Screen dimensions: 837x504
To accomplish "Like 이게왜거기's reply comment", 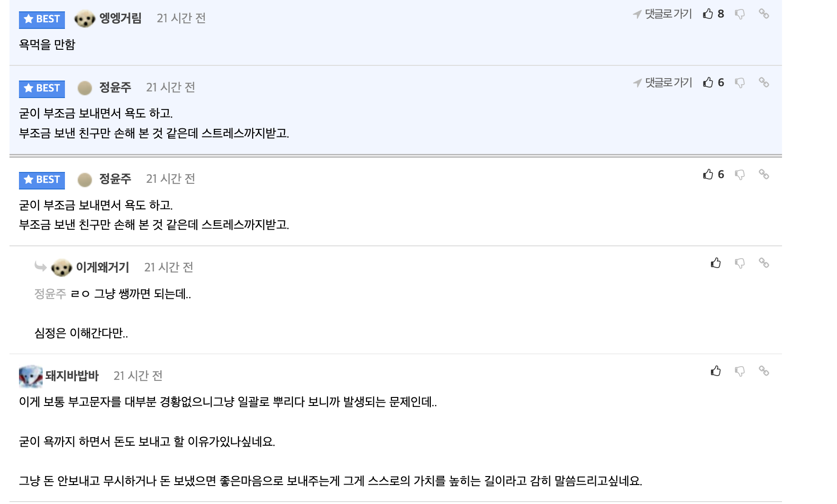I will pos(716,263).
